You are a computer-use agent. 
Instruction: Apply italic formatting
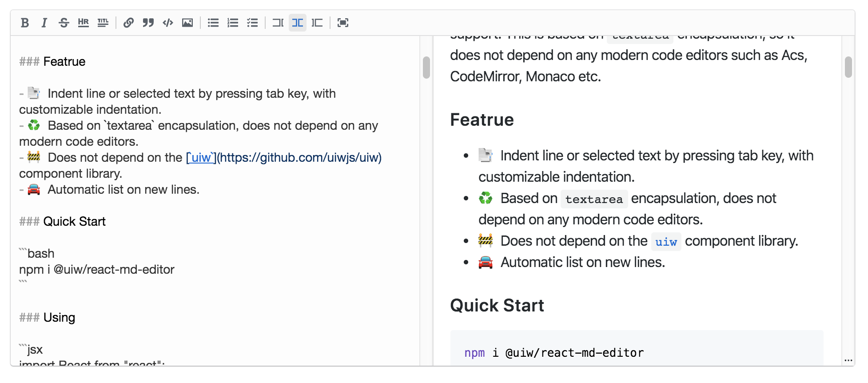[x=44, y=23]
